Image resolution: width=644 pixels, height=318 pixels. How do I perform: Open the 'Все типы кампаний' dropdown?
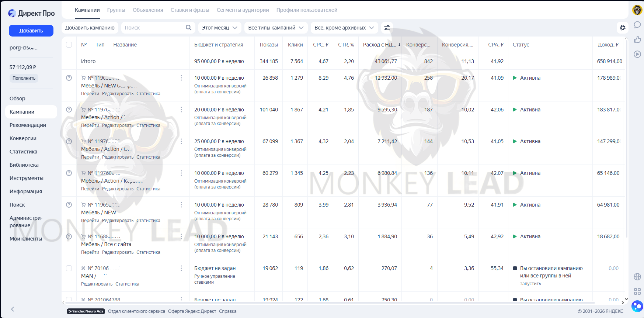275,28
